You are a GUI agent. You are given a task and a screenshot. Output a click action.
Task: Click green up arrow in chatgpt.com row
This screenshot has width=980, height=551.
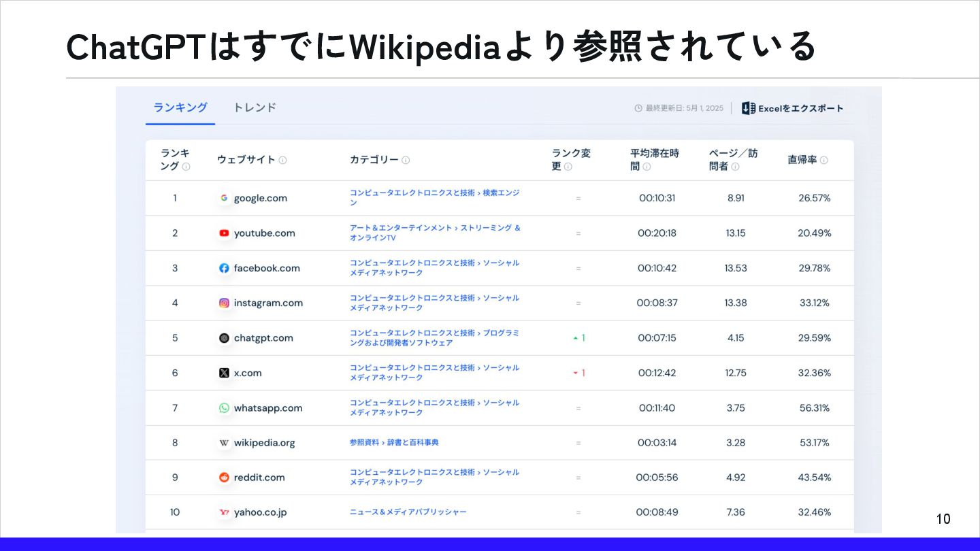576,338
